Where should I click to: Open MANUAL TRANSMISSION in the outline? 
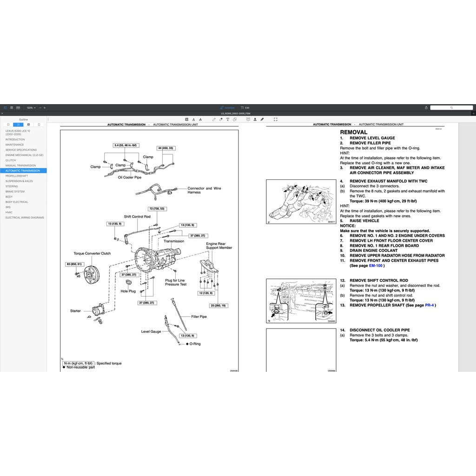pyautogui.click(x=20, y=165)
